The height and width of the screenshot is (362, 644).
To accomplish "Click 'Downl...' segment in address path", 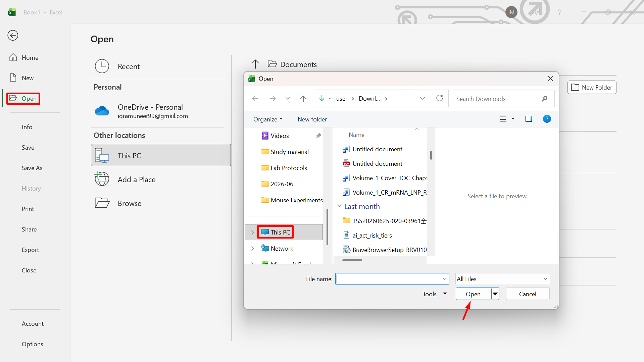I will 369,99.
